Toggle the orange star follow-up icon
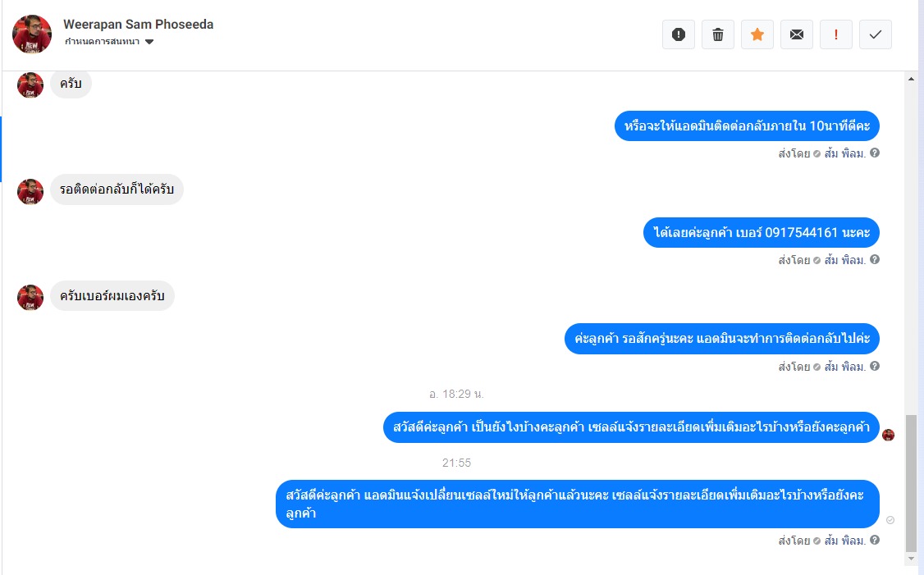Viewport: 924px width, 575px height. (x=757, y=34)
